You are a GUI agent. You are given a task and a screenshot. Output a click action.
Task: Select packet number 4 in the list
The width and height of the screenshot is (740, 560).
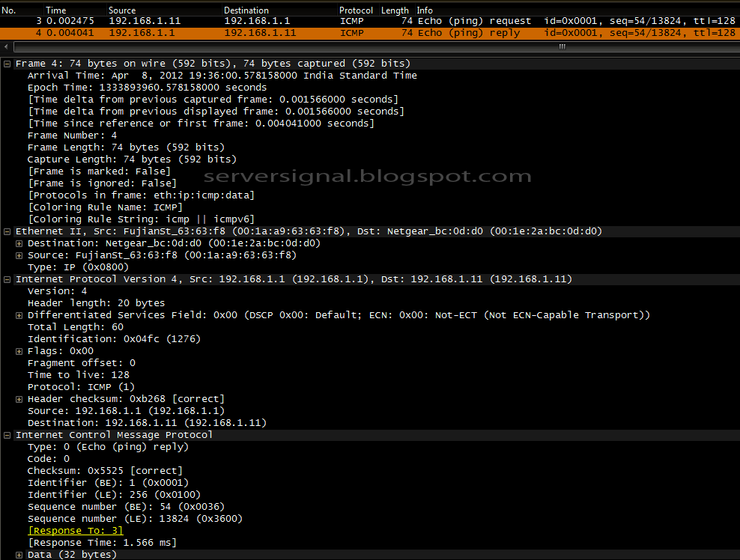coord(225,33)
